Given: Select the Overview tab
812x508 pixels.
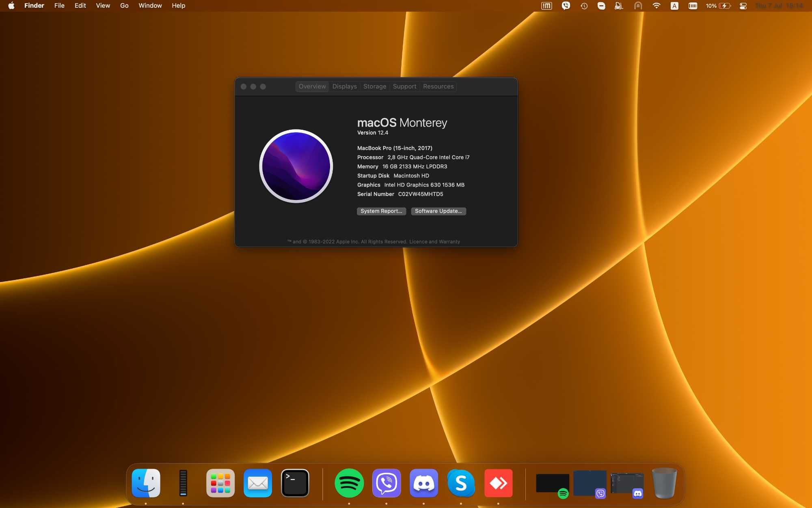Looking at the screenshot, I should (312, 86).
